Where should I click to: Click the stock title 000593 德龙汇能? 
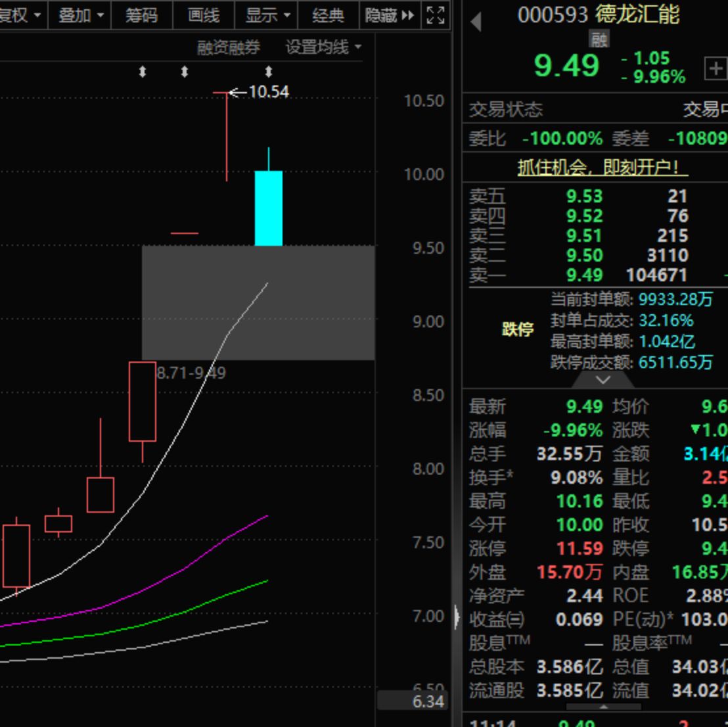point(599,15)
